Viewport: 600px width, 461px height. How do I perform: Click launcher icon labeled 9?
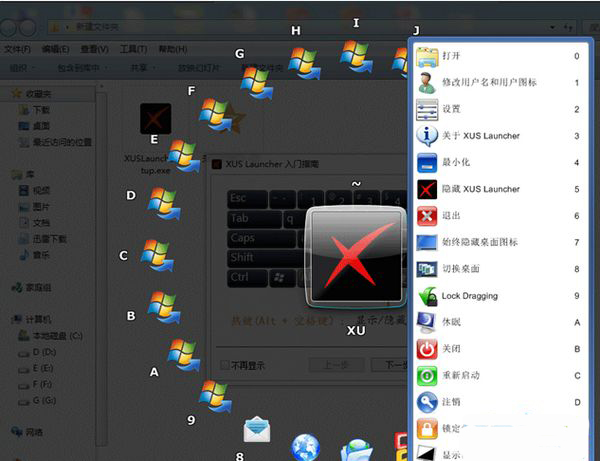(215, 396)
